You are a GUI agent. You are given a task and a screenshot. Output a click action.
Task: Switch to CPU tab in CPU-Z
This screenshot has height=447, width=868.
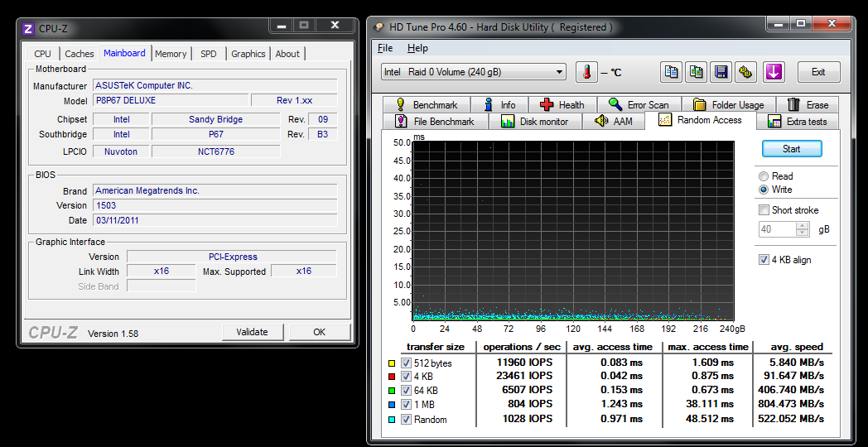tap(42, 54)
